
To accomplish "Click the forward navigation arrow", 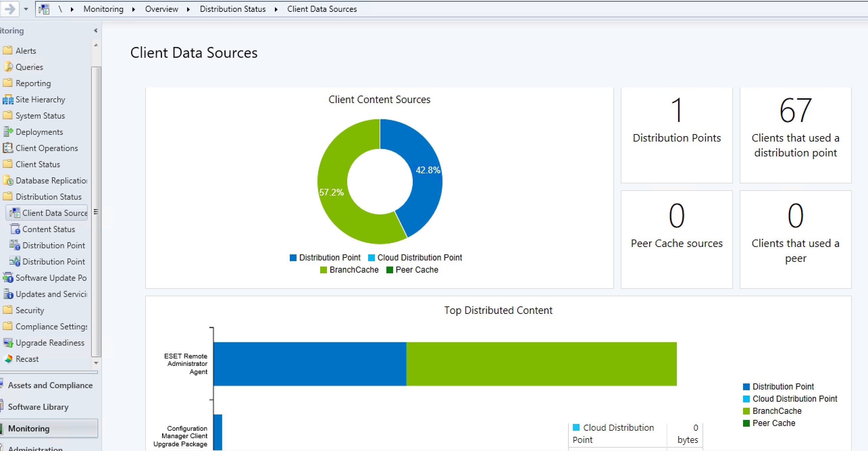I will tap(9, 9).
